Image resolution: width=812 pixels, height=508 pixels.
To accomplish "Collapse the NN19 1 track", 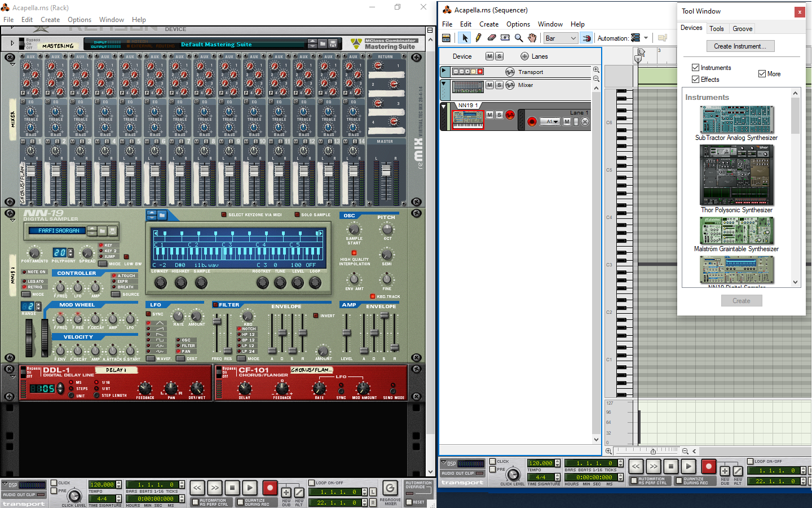I will tap(444, 106).
